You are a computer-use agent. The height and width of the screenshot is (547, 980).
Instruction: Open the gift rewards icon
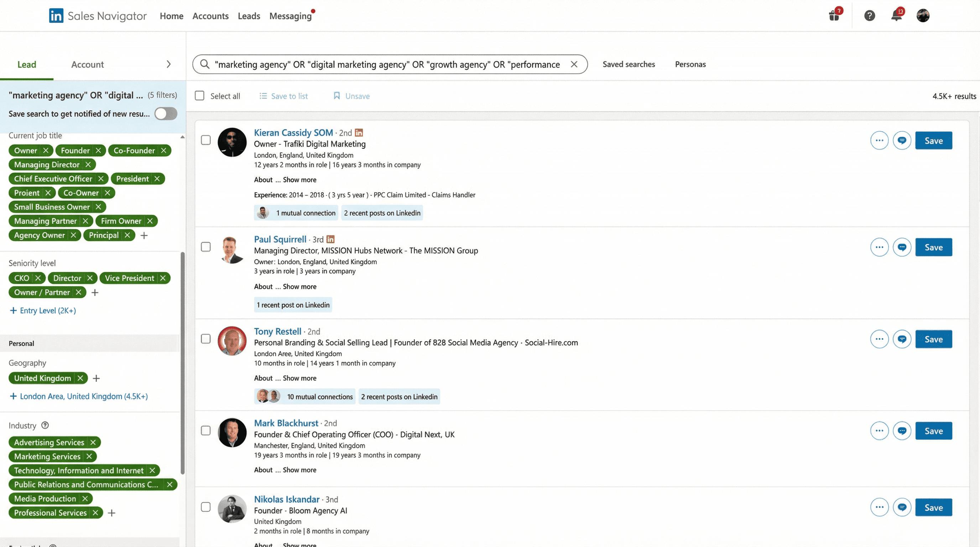834,16
